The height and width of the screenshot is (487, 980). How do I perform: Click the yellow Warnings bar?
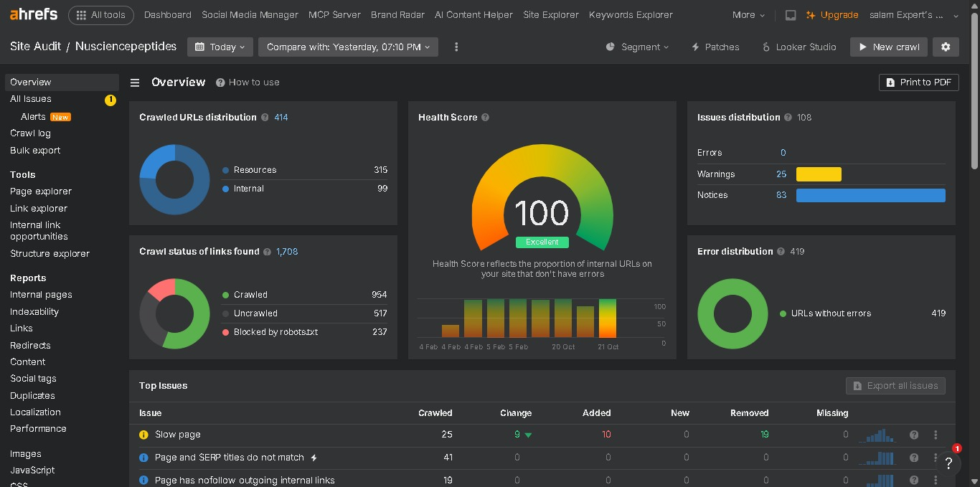819,174
